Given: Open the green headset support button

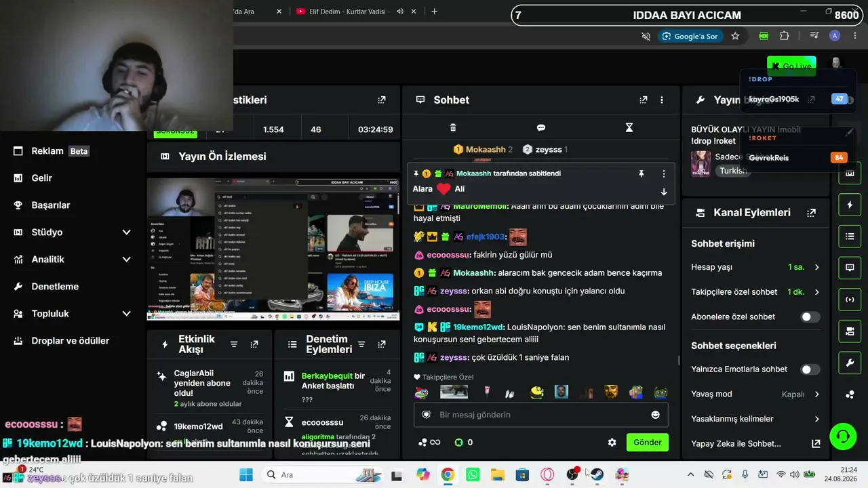Looking at the screenshot, I should [x=843, y=436].
